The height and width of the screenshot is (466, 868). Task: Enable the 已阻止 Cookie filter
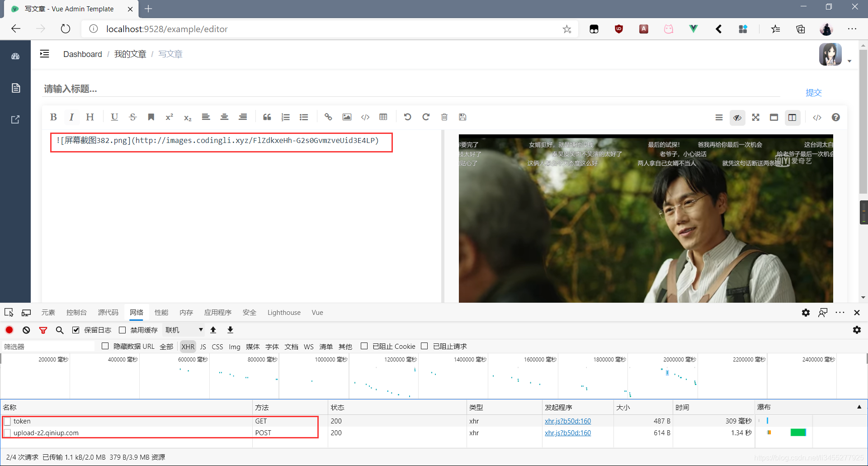364,346
